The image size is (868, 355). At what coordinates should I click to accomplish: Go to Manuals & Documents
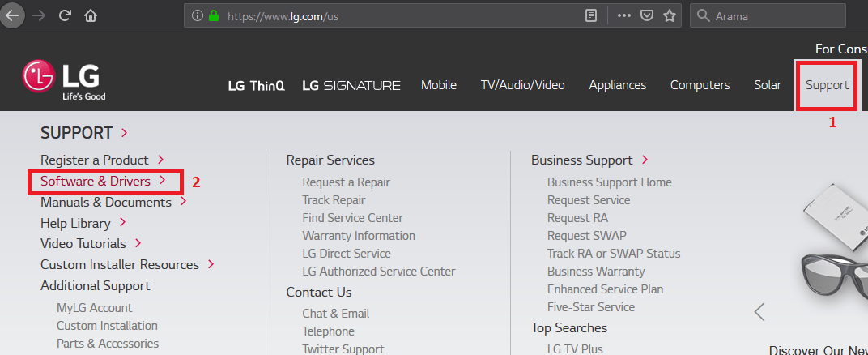point(106,202)
